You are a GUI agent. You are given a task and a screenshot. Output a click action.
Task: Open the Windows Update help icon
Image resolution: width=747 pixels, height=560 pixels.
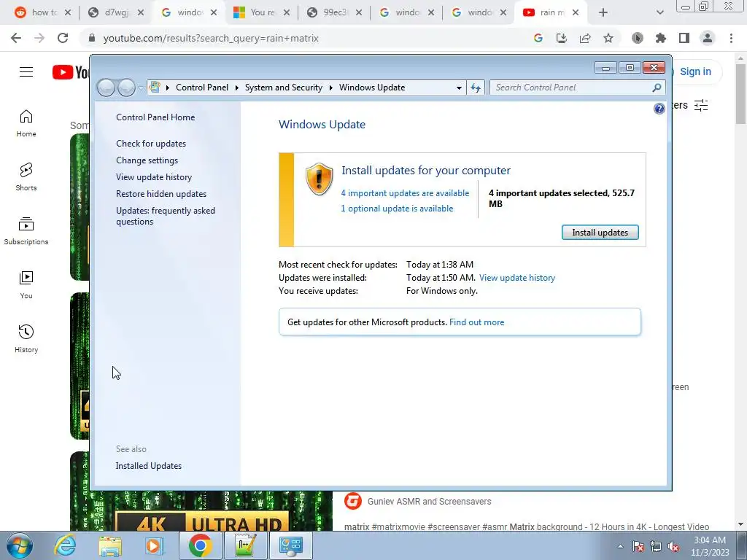(659, 109)
